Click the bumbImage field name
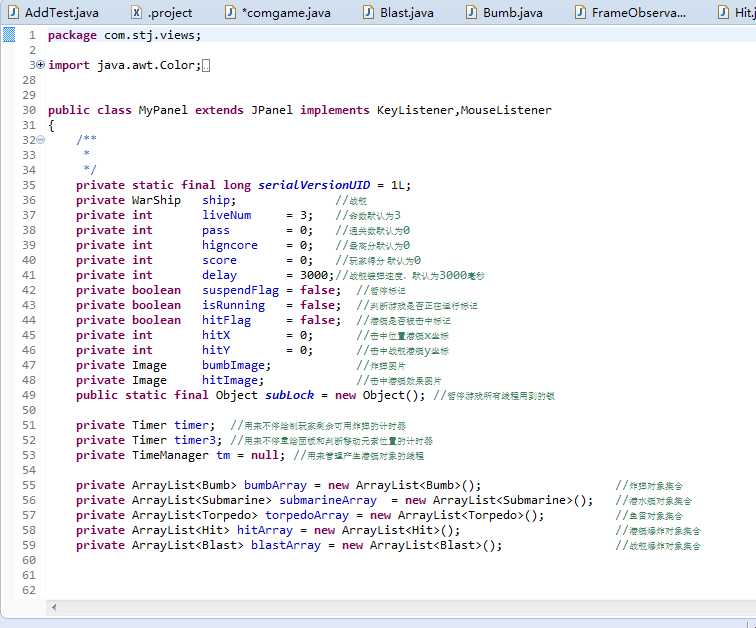Image resolution: width=756 pixels, height=628 pixels. (x=233, y=365)
